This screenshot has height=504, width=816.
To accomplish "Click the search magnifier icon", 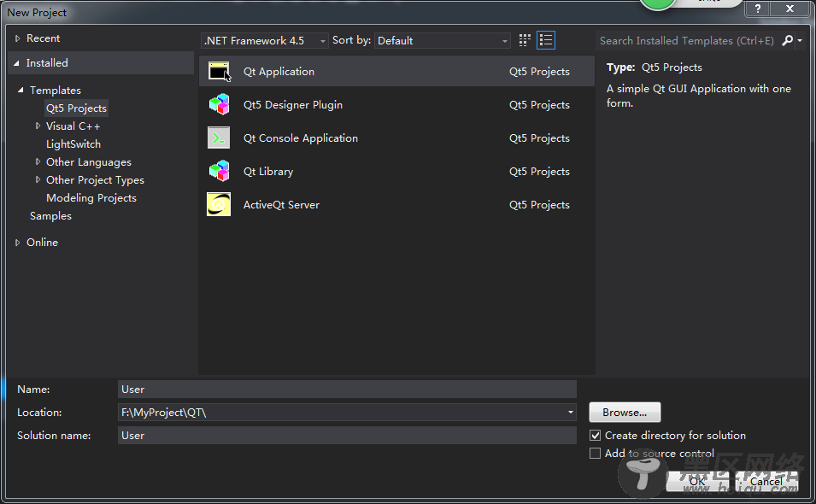I will click(788, 40).
